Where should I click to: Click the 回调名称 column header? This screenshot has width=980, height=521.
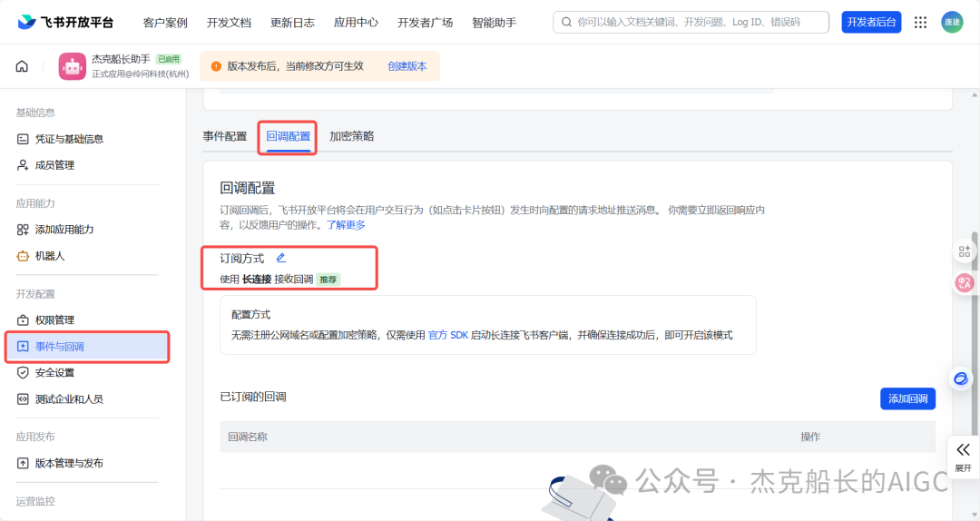248,437
